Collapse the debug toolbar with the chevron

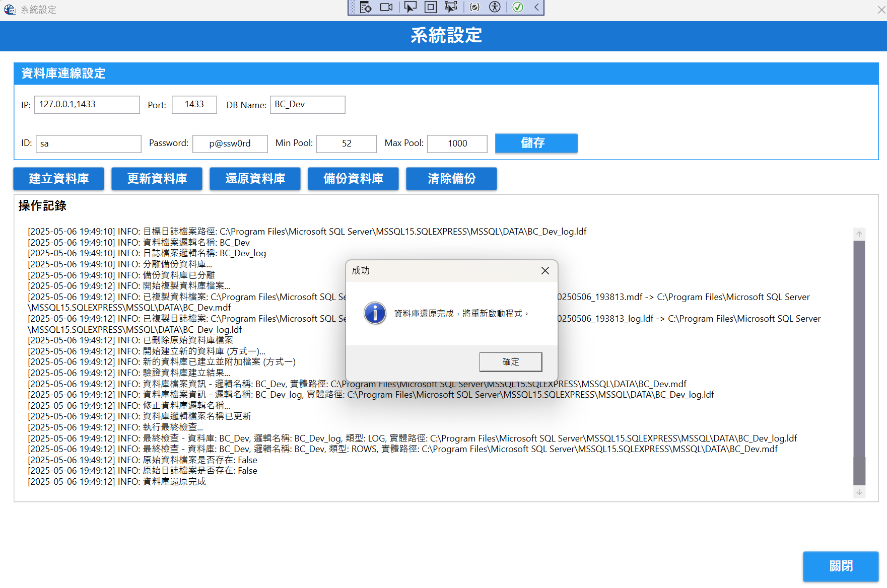click(x=537, y=7)
